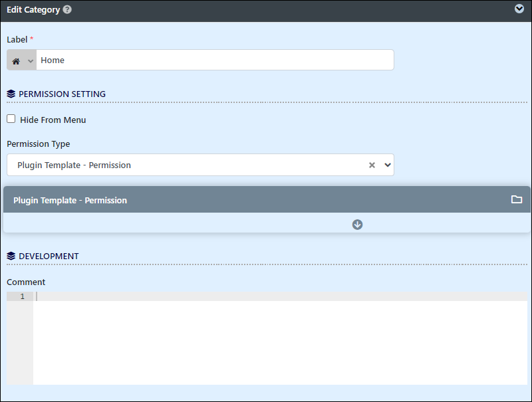The height and width of the screenshot is (402, 532).
Task: Click the help question mark icon
Action: (67, 9)
